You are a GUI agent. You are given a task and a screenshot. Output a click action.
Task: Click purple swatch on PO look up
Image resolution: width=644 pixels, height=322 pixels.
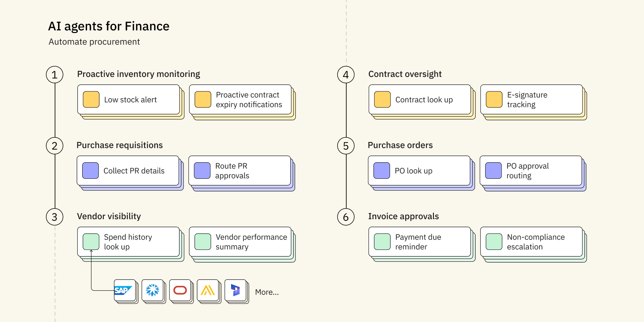click(382, 171)
